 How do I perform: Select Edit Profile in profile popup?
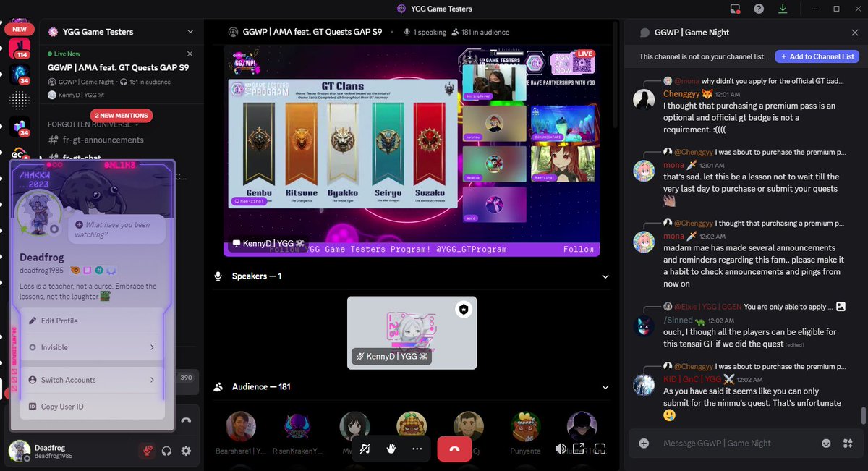tap(91, 321)
